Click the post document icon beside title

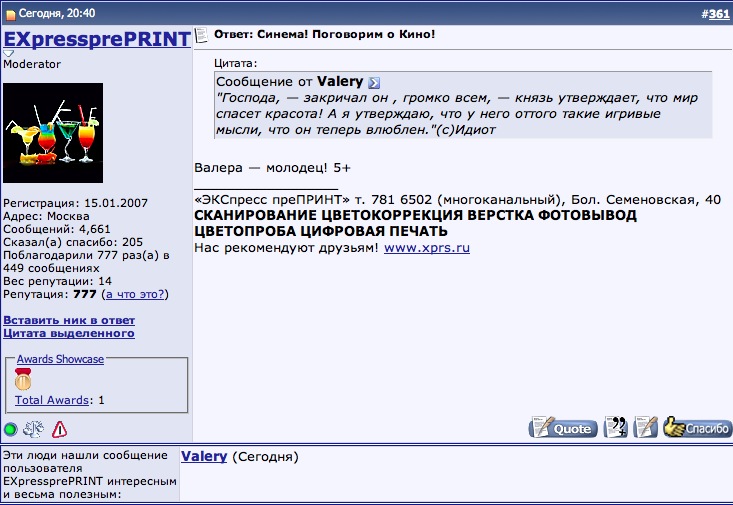[x=201, y=35]
